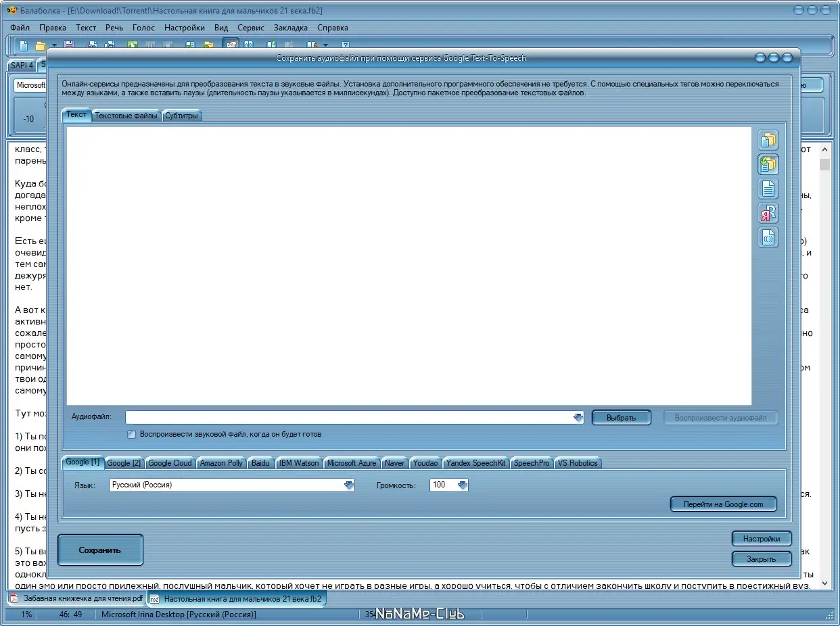Click the question mark help icon in toolbar
This screenshot has height=626, width=840.
[x=345, y=44]
